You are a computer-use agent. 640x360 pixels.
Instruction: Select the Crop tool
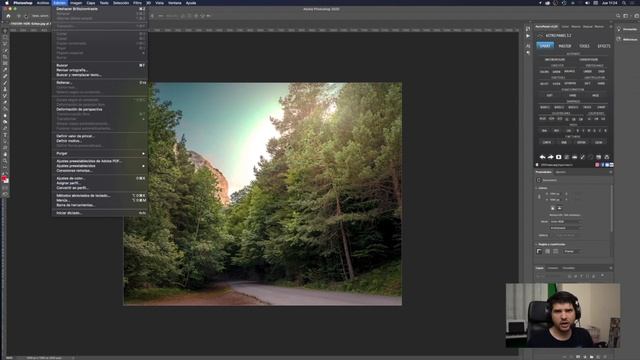(5, 57)
